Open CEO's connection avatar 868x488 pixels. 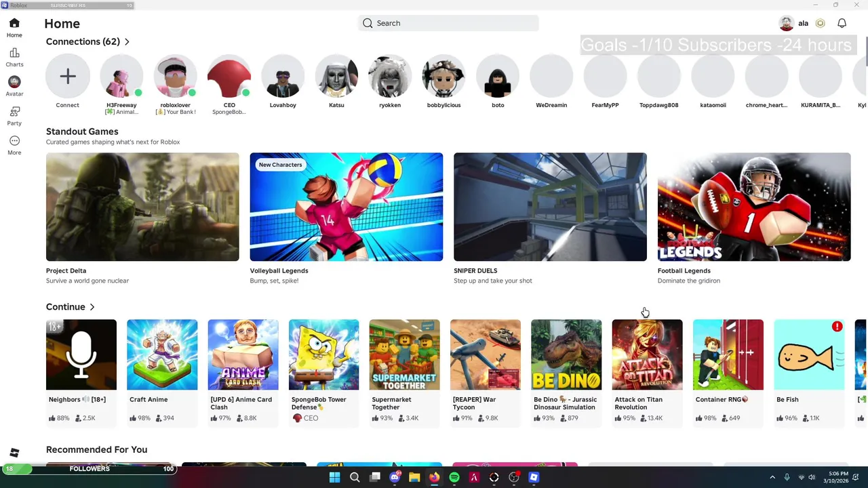pos(229,76)
